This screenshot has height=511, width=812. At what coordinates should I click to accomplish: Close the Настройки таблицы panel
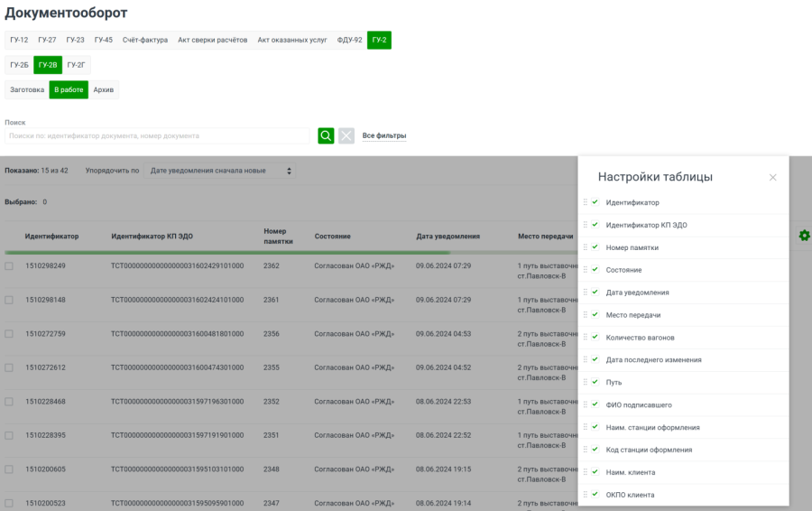[772, 178]
